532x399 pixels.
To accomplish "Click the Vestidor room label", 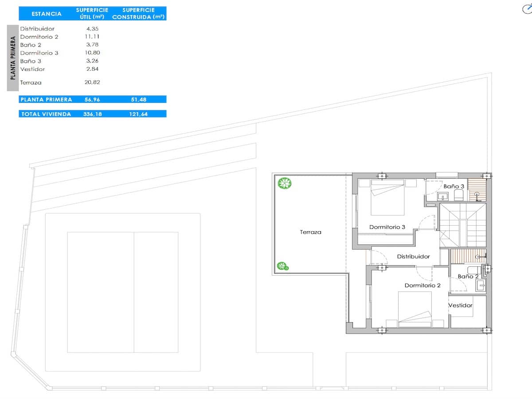I will 460,305.
